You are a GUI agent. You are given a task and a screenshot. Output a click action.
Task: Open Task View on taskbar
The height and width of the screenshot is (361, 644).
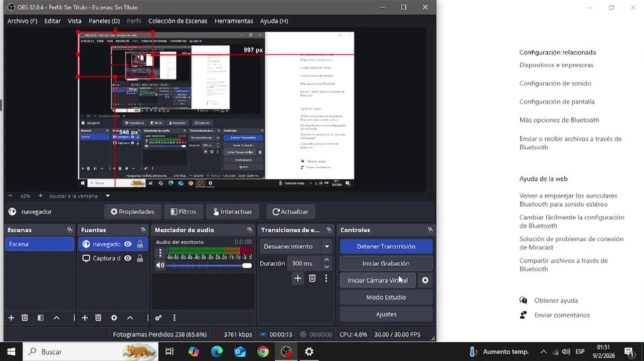pos(170,352)
